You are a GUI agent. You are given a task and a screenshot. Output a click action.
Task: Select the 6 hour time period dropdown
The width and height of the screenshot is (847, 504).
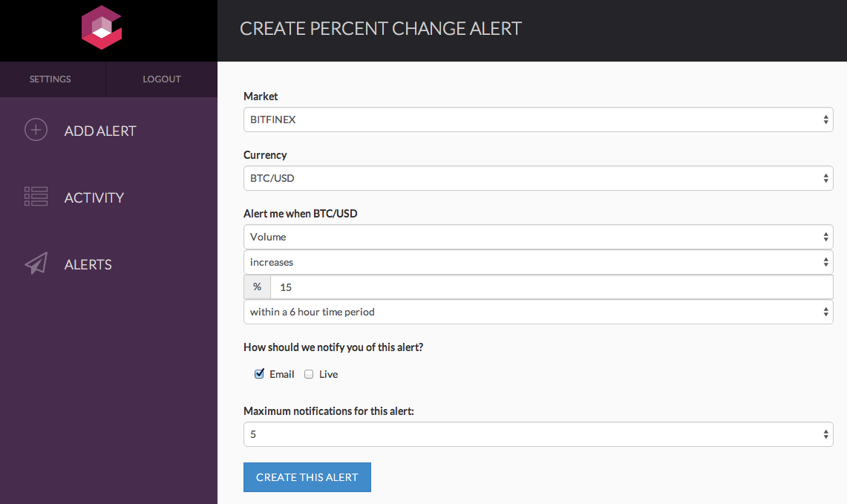coord(537,312)
